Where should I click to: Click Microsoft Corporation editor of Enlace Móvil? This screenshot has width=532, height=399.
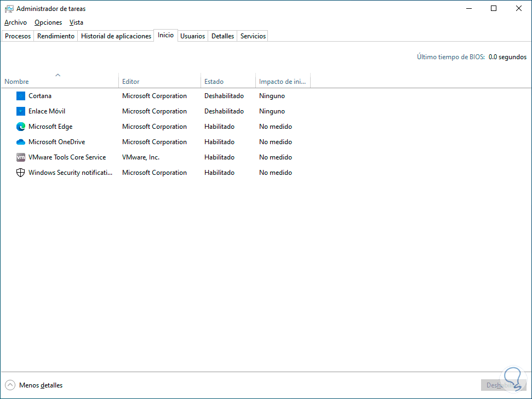pyautogui.click(x=155, y=111)
